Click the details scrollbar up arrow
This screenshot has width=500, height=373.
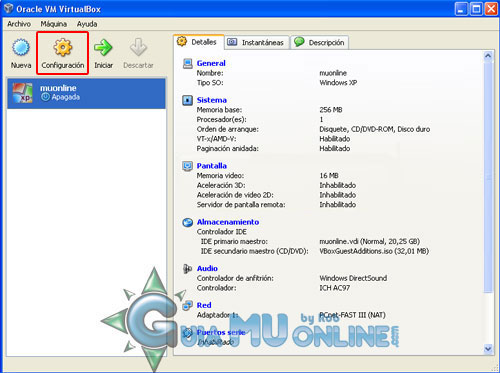click(x=488, y=56)
